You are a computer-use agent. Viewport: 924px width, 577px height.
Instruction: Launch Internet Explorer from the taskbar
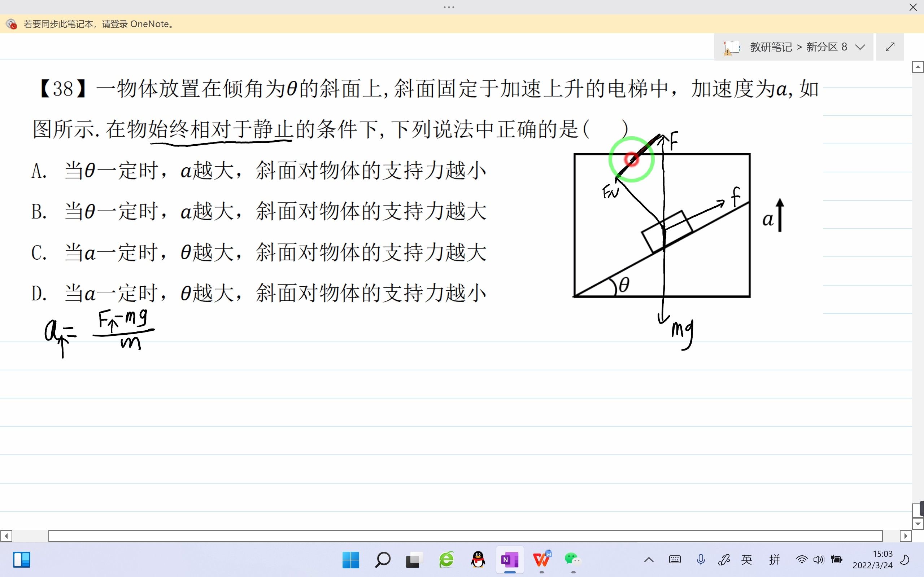(446, 560)
